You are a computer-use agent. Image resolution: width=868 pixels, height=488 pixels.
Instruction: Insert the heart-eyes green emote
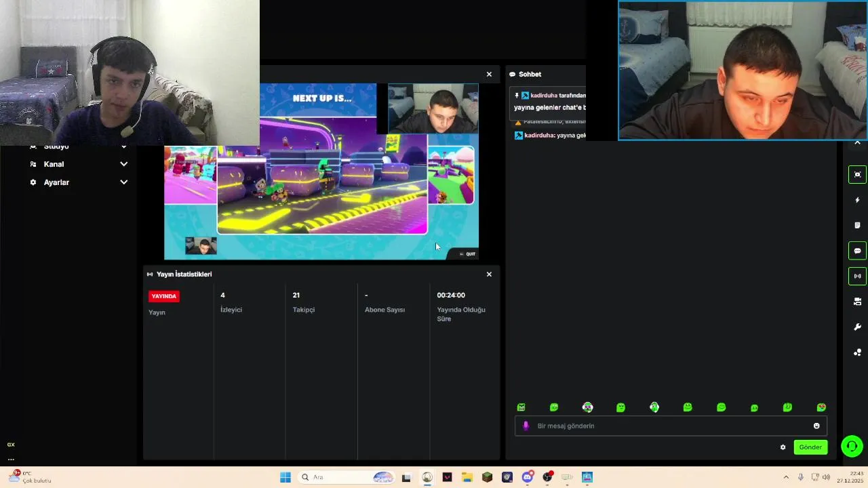(x=821, y=407)
